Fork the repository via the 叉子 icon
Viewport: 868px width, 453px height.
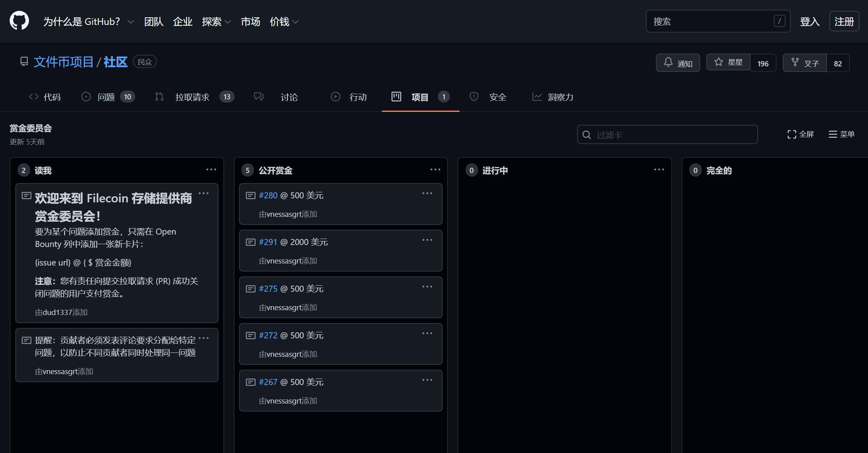tap(796, 62)
